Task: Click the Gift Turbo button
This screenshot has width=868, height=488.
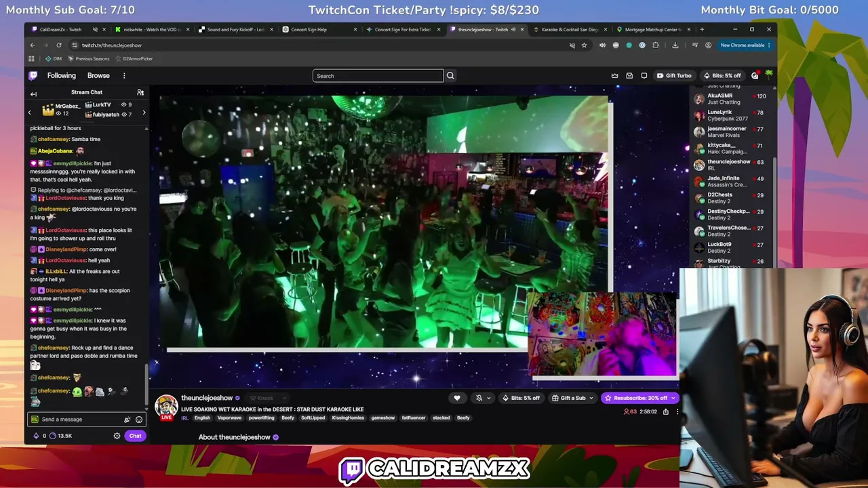Action: point(674,76)
